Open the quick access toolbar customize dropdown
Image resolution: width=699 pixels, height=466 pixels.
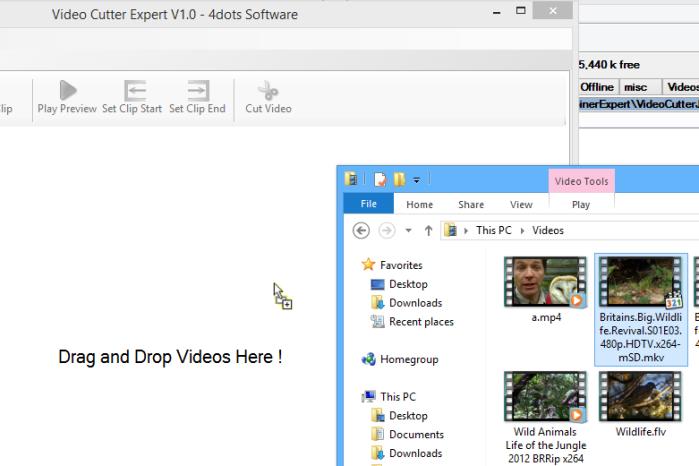pyautogui.click(x=416, y=180)
